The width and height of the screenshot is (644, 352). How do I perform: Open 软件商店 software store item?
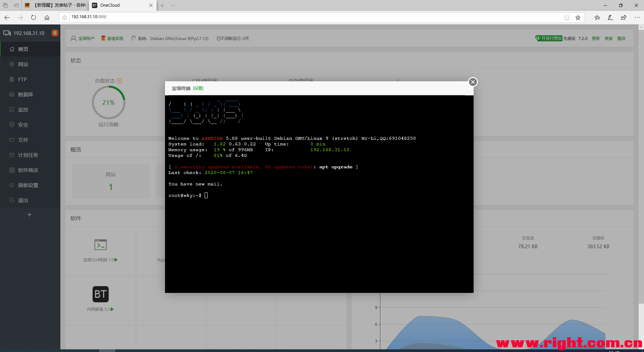coord(30,170)
